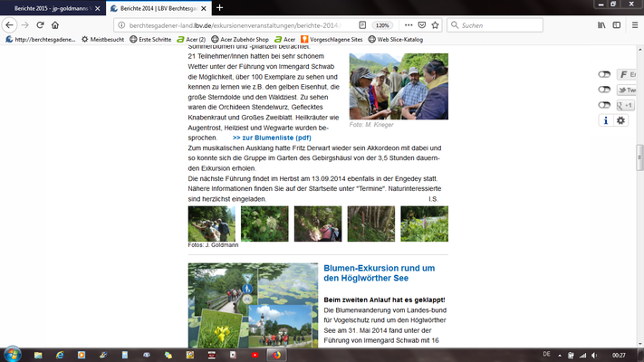644x362 pixels.
Task: Open 'Blumen-Exkursion rund um den Höglwörther See' heading
Action: (x=380, y=273)
